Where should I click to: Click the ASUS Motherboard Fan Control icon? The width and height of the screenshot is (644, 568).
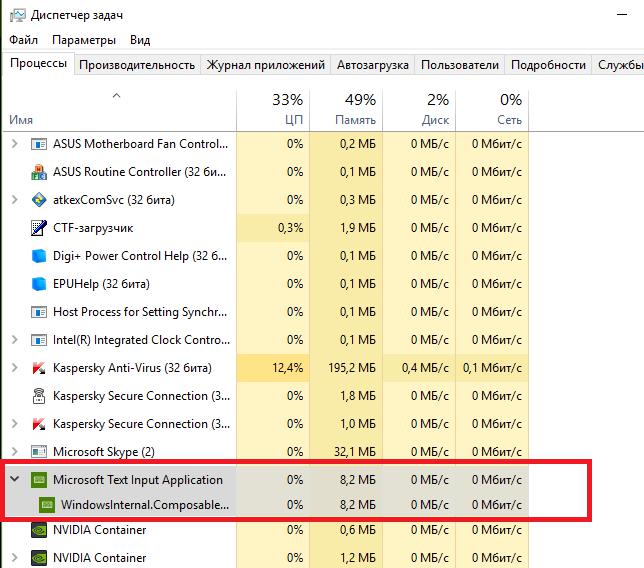pyautogui.click(x=39, y=144)
